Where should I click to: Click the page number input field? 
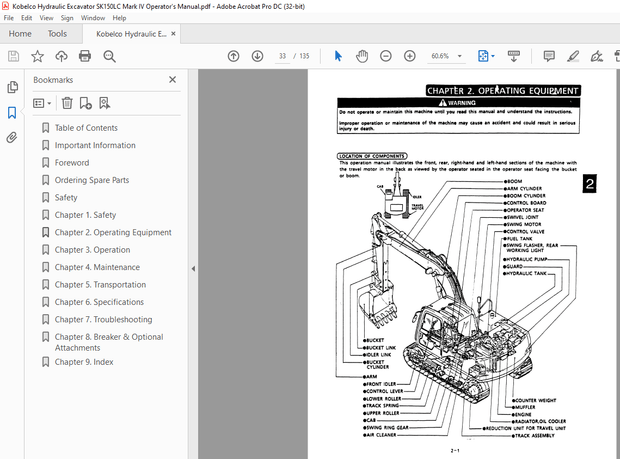pos(282,56)
